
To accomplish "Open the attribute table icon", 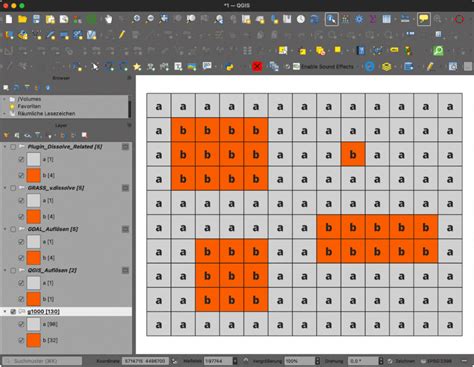I will coord(387,19).
